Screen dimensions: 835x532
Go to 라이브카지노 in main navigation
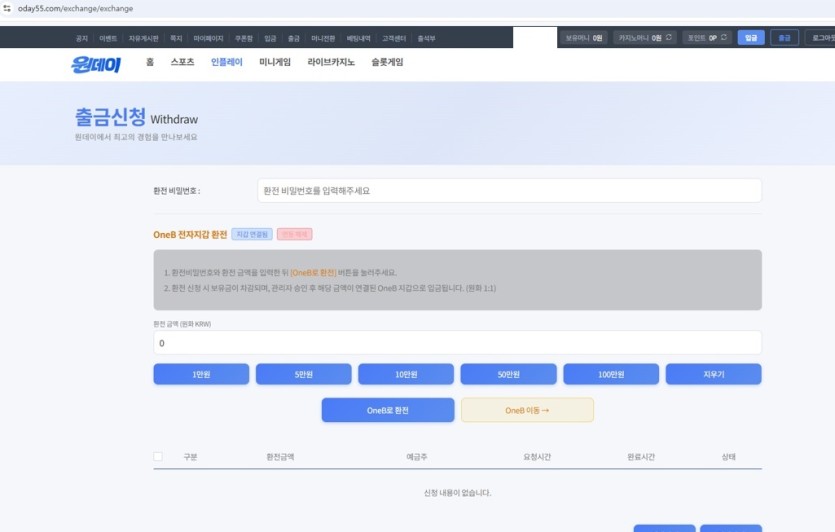331,62
